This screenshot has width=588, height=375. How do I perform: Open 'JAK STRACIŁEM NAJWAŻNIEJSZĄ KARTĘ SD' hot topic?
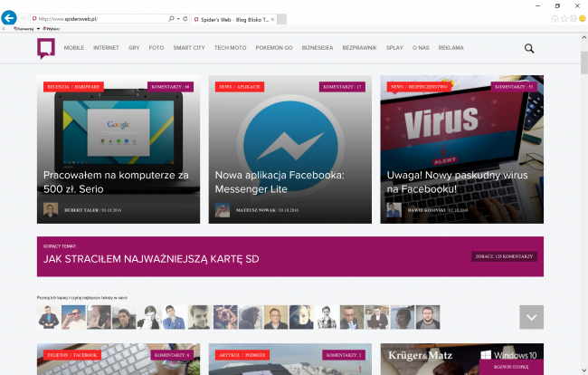151,259
